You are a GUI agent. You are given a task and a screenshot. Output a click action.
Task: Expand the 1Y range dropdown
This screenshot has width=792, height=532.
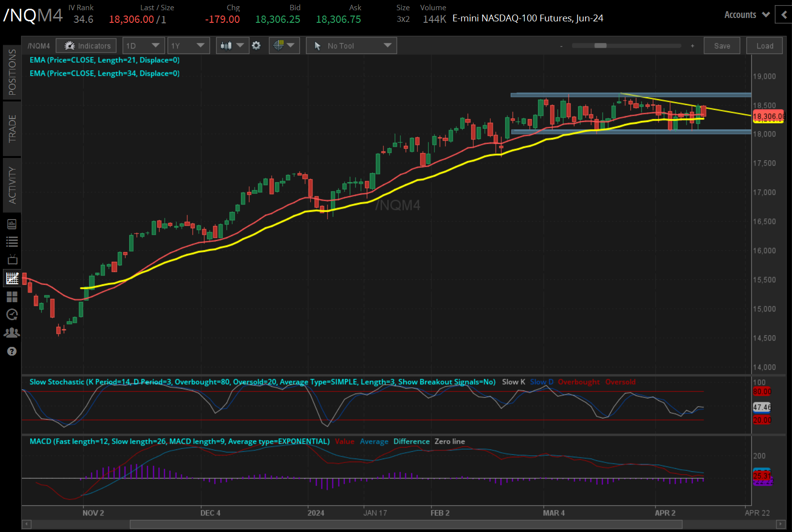point(189,45)
